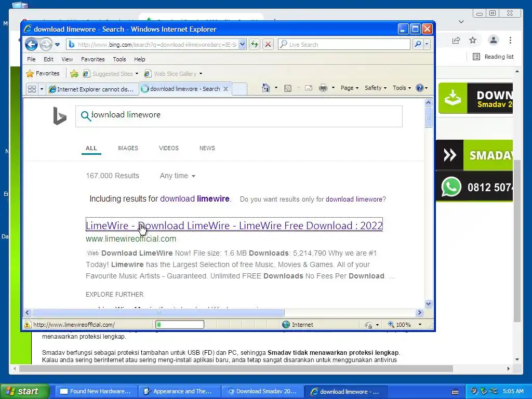Open search provider options dropdown arrow
This screenshot has width=532, height=399.
tap(427, 44)
